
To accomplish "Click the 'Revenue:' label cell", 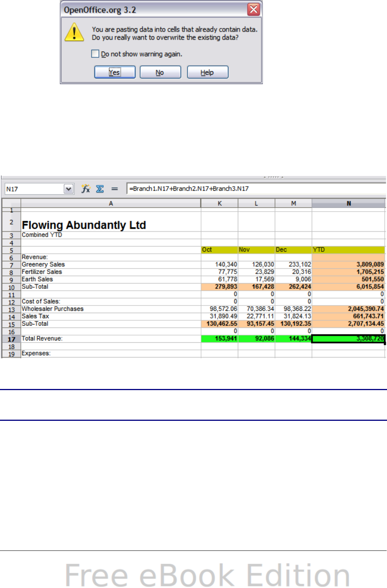I will click(111, 257).
